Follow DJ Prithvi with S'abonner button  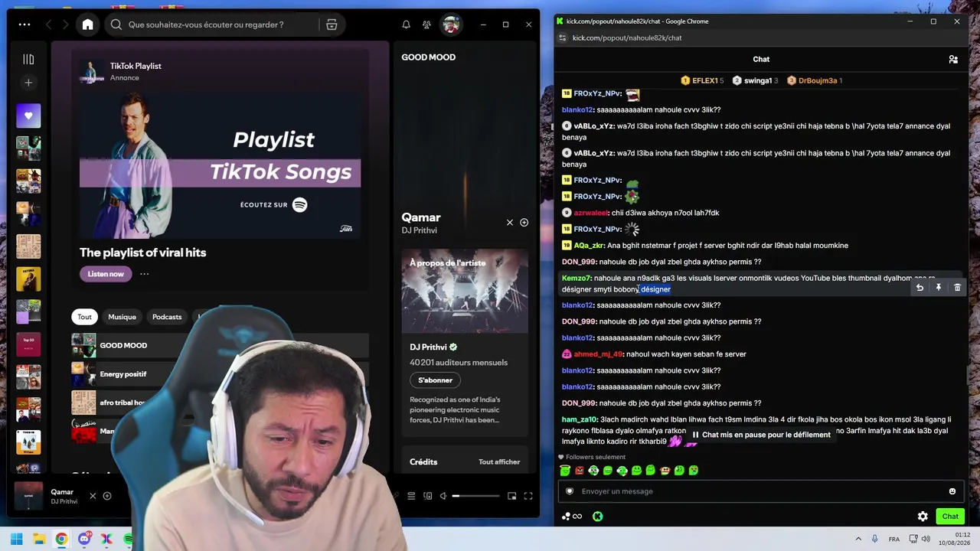[x=435, y=380]
